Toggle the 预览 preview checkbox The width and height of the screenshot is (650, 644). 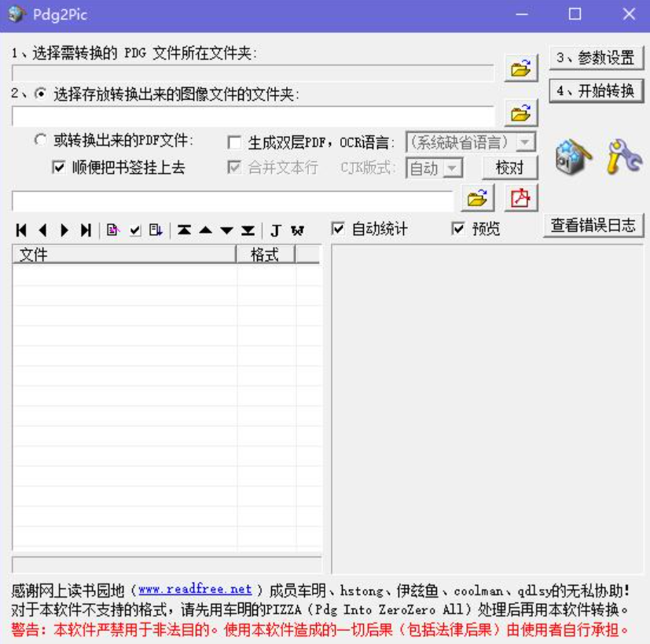[458, 229]
